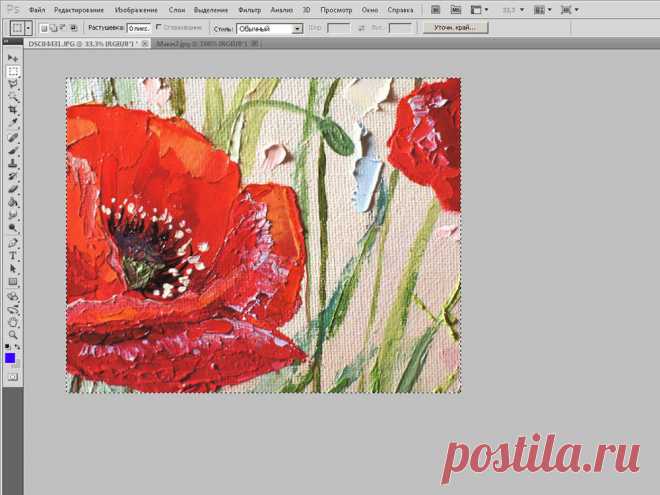Select the Rectangle shape tool
Image resolution: width=660 pixels, height=495 pixels.
tap(13, 282)
